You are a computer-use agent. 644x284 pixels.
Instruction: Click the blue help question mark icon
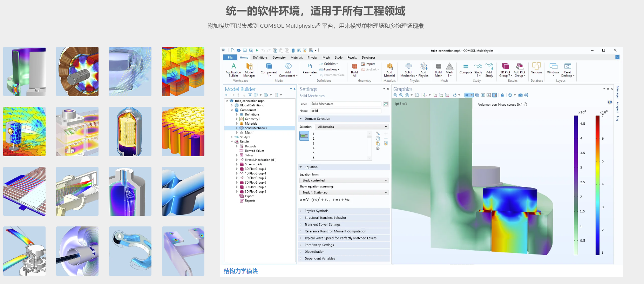[x=617, y=57]
